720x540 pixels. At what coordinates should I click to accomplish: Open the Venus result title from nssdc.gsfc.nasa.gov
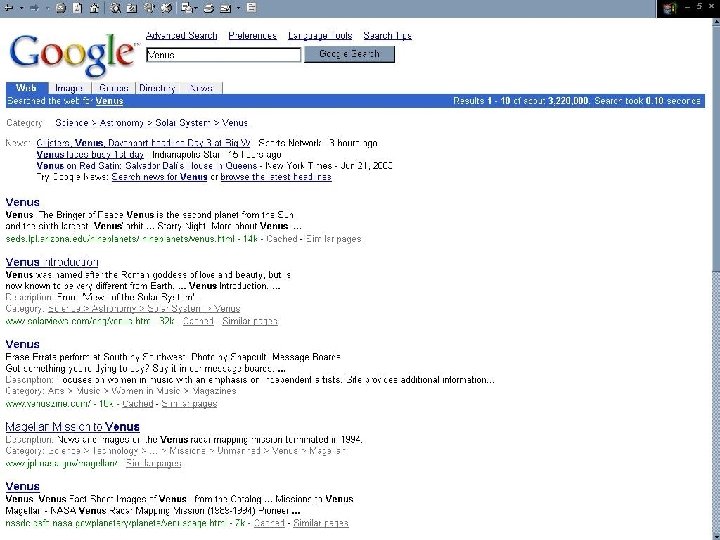(22, 486)
